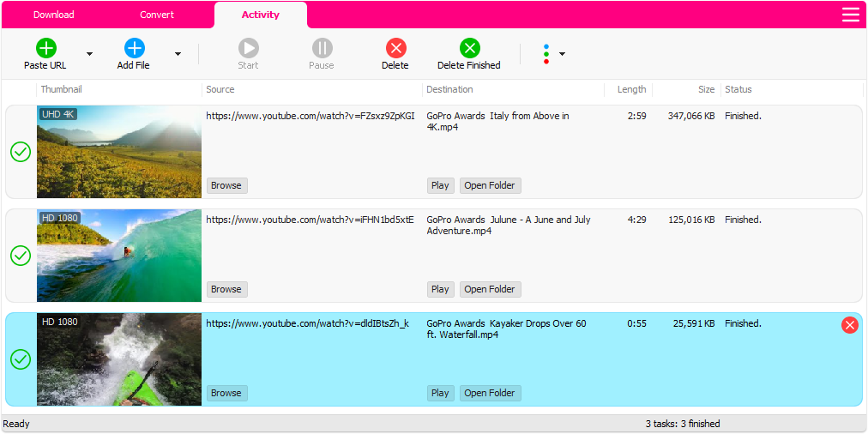Switch to the Download tab
This screenshot has width=868, height=434.
point(53,15)
